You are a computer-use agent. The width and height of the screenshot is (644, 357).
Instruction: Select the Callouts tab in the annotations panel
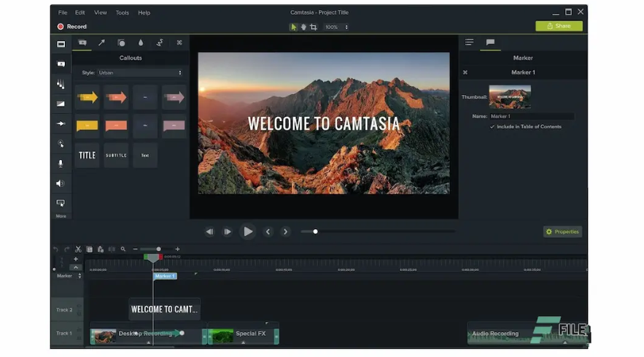click(x=82, y=42)
